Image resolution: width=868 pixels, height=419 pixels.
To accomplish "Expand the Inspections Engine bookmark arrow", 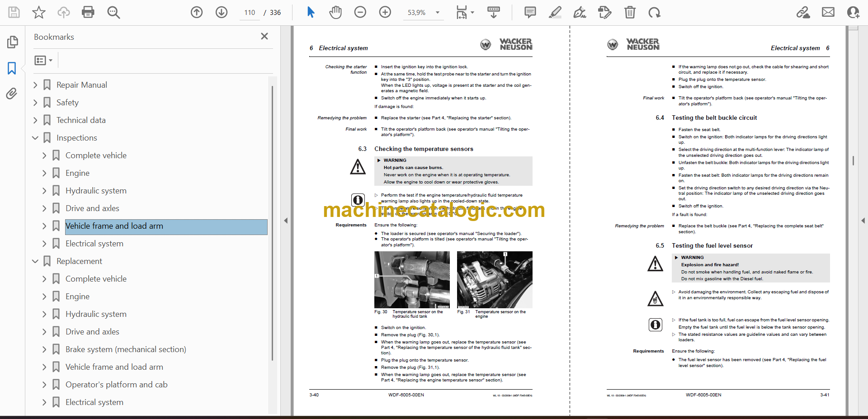I will coord(44,173).
